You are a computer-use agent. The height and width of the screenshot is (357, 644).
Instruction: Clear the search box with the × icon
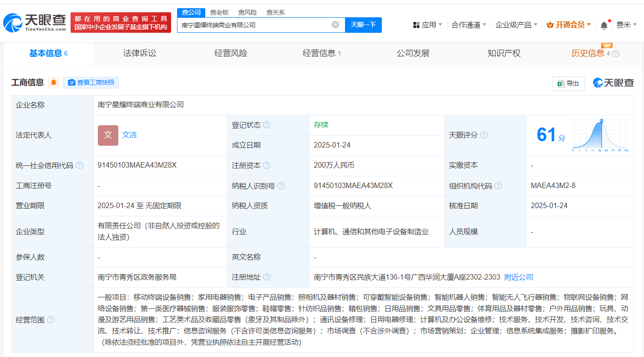pyautogui.click(x=336, y=25)
